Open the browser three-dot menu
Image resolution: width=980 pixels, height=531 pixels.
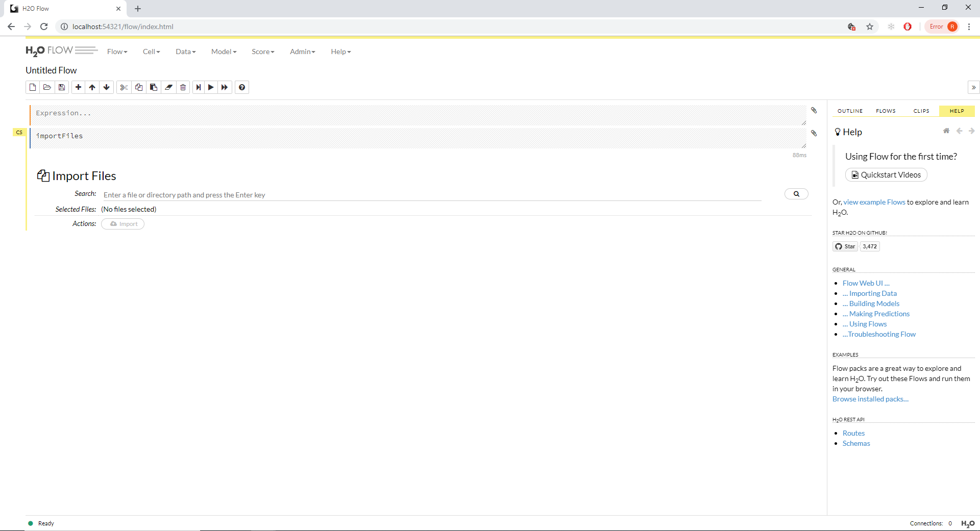(x=969, y=27)
